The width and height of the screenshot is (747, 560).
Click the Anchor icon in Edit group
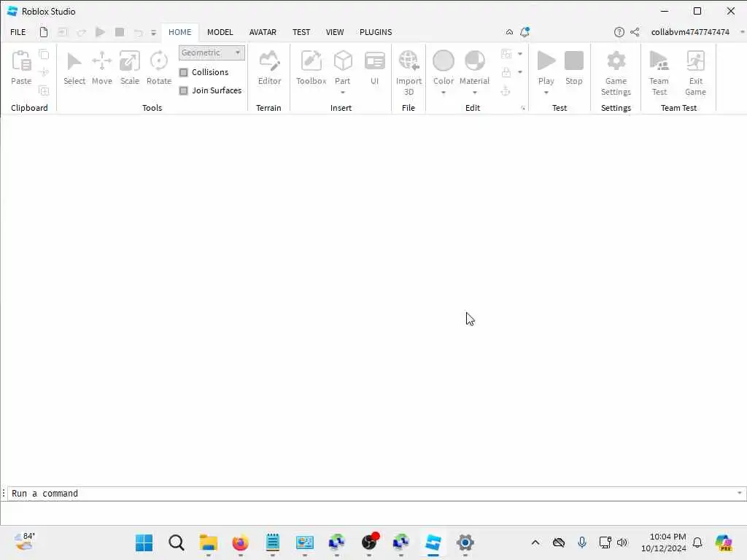(506, 90)
